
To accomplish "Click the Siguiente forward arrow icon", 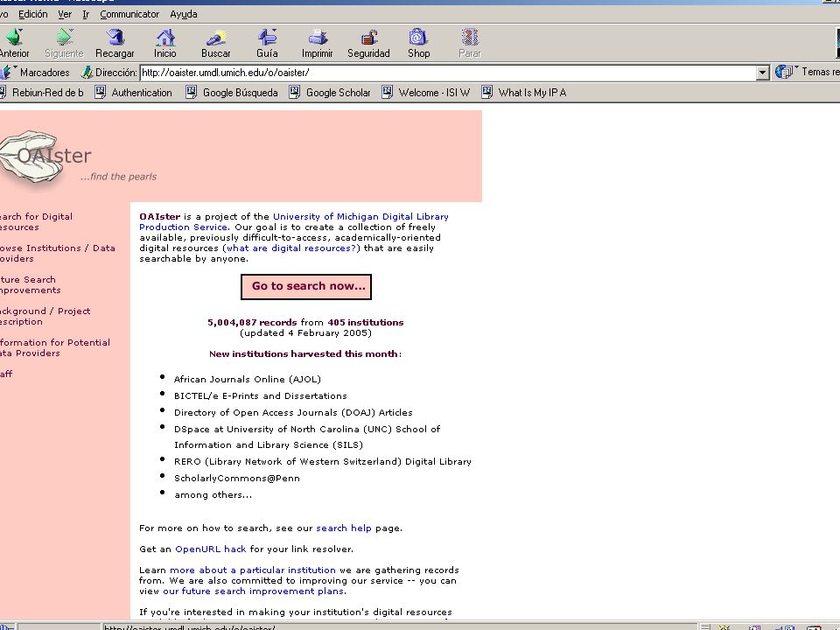I will coord(64,37).
